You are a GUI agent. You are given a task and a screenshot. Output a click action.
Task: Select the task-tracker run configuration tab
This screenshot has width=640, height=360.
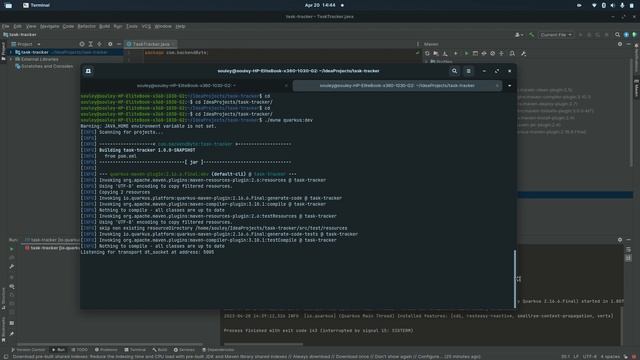[52, 240]
